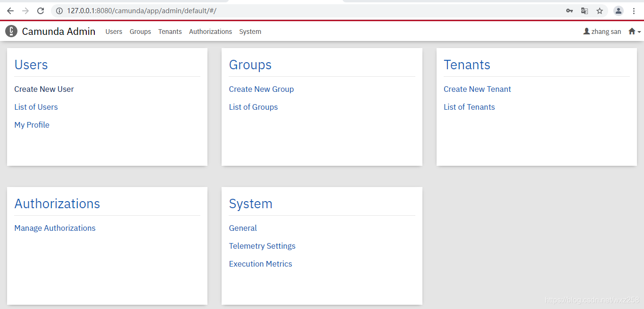Open the Users menu in navbar
Screen dimensions: 644x309
click(x=114, y=32)
